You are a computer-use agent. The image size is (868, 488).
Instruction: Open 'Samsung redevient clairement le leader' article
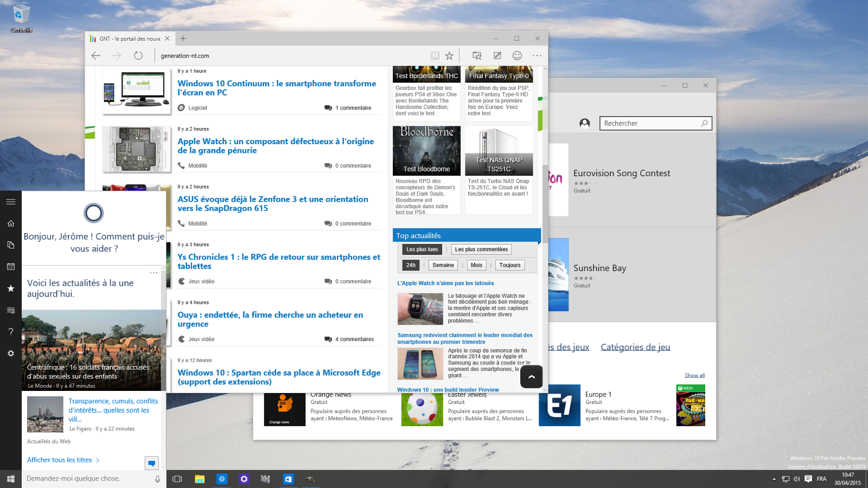pos(465,338)
